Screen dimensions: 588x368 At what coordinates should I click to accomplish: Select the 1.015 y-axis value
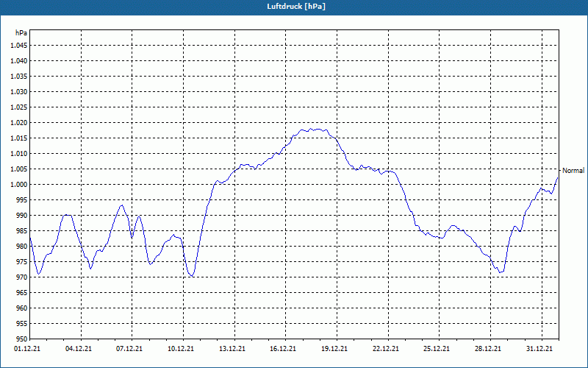19,138
